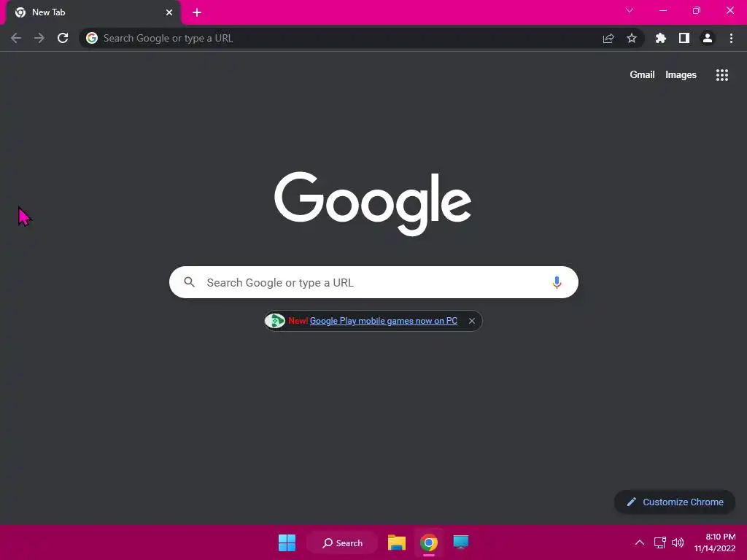Open the monitor app on taskbar
The image size is (747, 560).
(x=461, y=542)
